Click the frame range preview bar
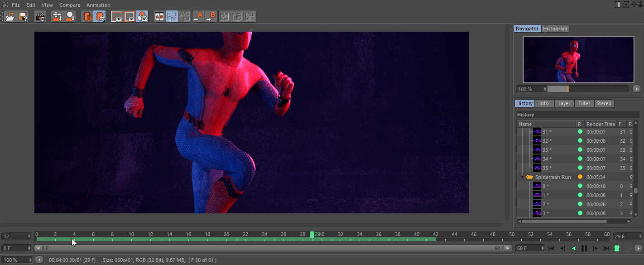Screen dimensions: 644x265 click(273, 248)
